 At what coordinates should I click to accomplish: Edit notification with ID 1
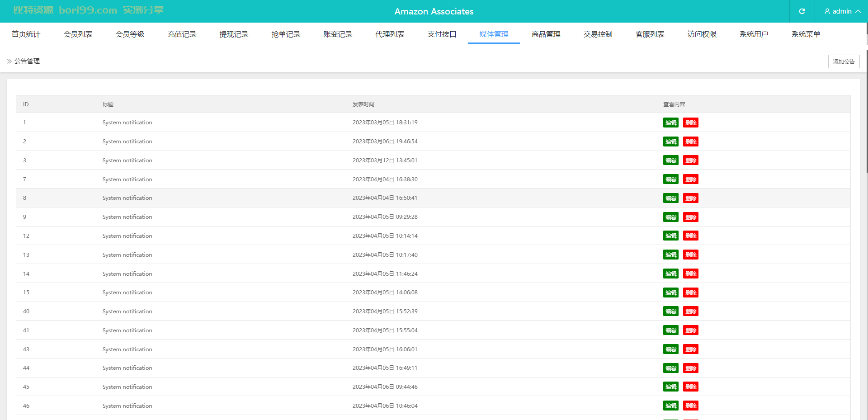671,123
